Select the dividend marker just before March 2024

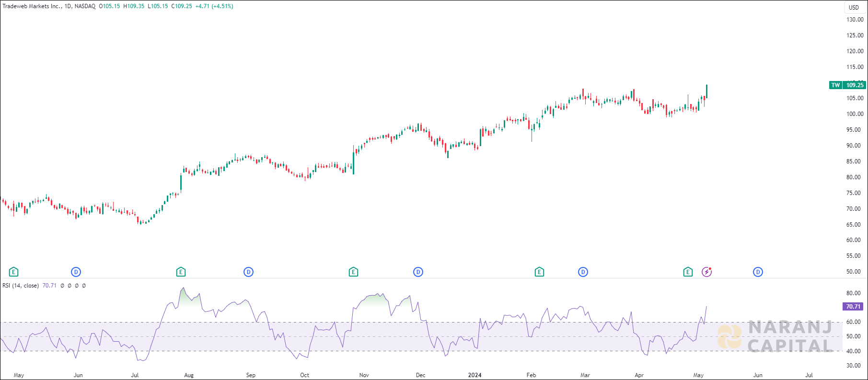coord(583,272)
